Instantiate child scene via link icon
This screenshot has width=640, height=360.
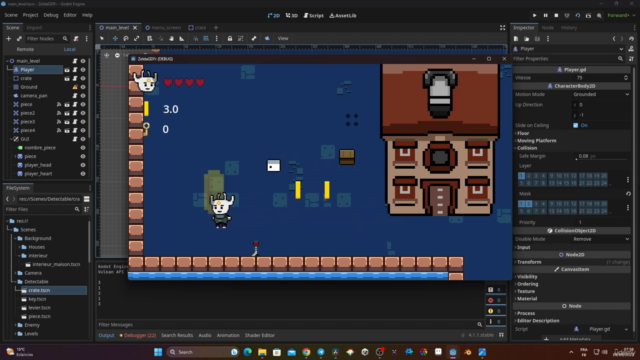point(19,38)
